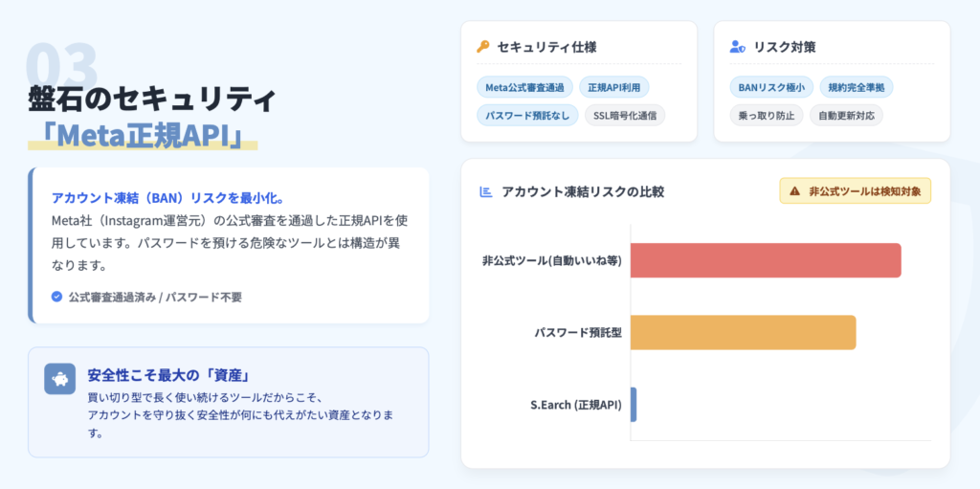Click the blue checkmark icon beside 公式審査通過済み
The height and width of the screenshot is (489, 980).
point(56,297)
